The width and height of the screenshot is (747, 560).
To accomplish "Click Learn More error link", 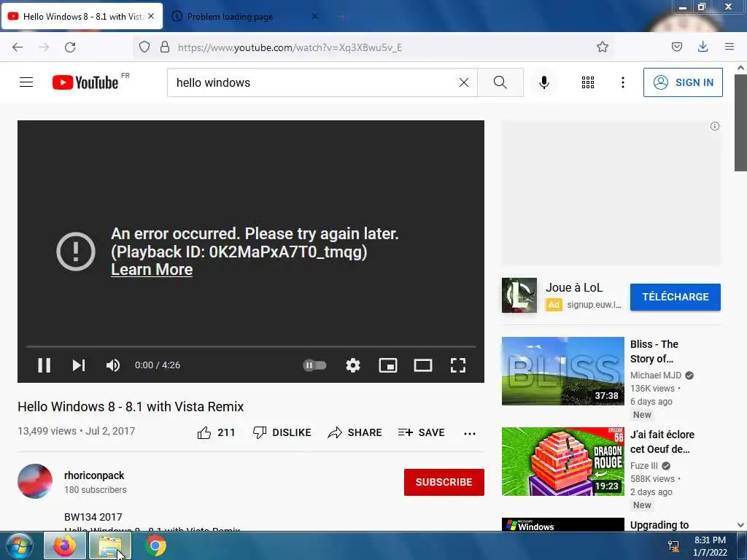I will point(152,270).
